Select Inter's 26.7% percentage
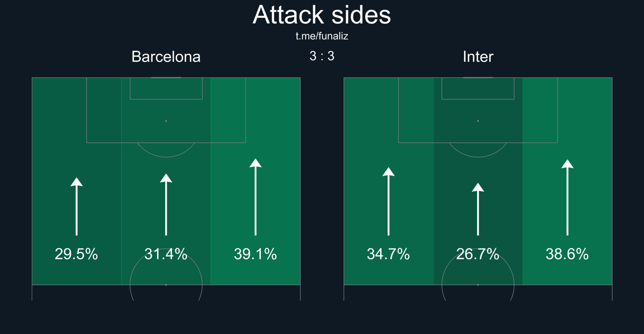The width and height of the screenshot is (644, 334). pyautogui.click(x=478, y=254)
